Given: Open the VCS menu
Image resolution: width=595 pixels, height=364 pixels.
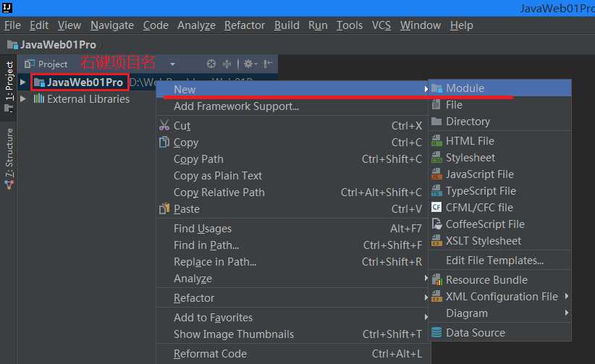Looking at the screenshot, I should click(x=381, y=25).
